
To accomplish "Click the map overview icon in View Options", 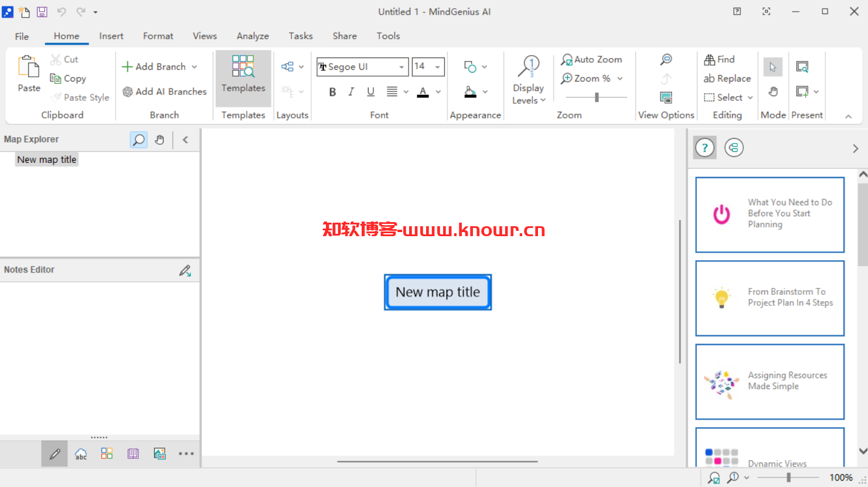I will (x=666, y=97).
